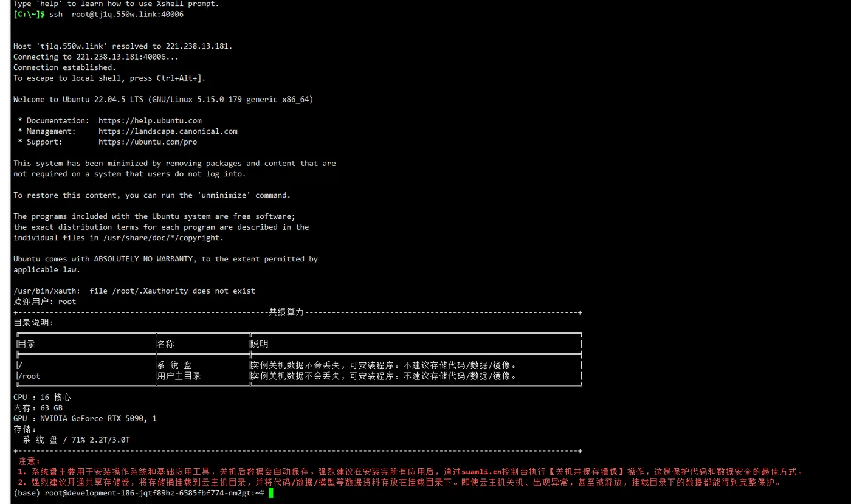The width and height of the screenshot is (851, 504).
Task: Click the green cursor at the shell prompt
Action: click(271, 493)
